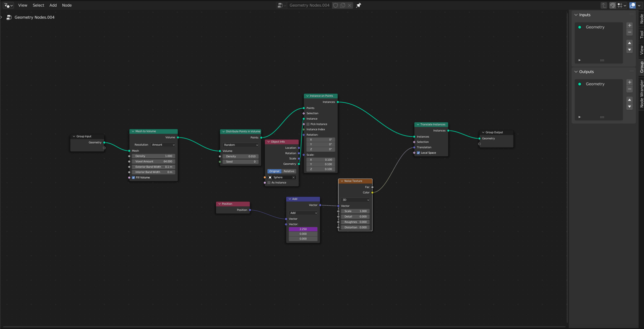The height and width of the screenshot is (329, 644).
Task: Click the go to parent node tree arrow
Action: click(x=604, y=5)
